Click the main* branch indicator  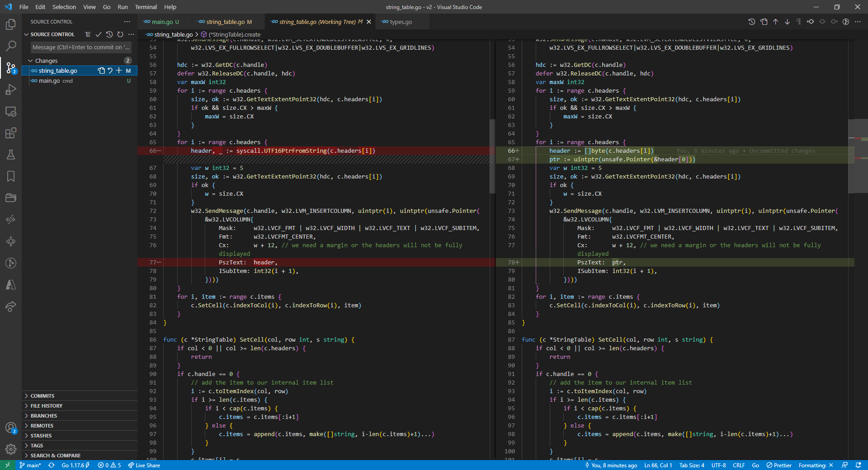click(31, 465)
